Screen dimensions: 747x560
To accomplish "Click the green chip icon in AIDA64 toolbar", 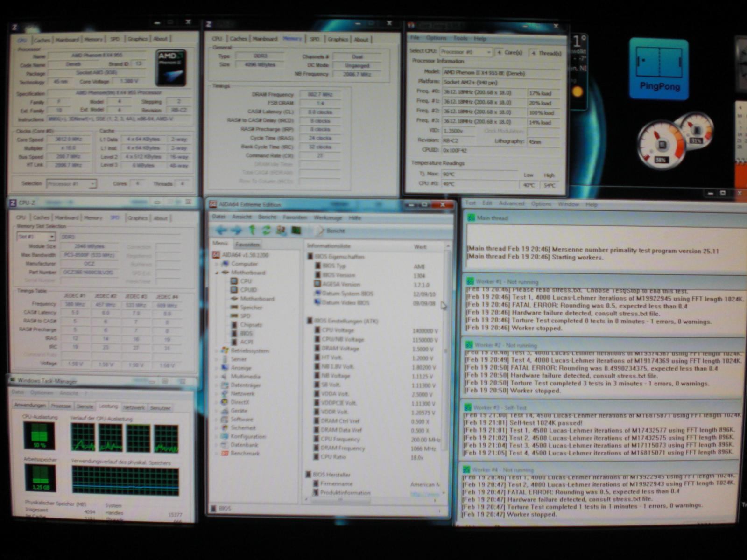I will [x=296, y=230].
